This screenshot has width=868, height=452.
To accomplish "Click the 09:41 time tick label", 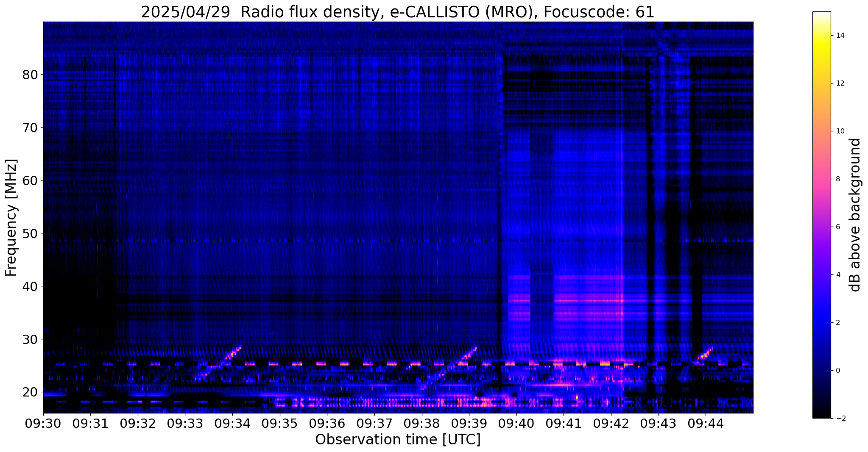I will (564, 423).
